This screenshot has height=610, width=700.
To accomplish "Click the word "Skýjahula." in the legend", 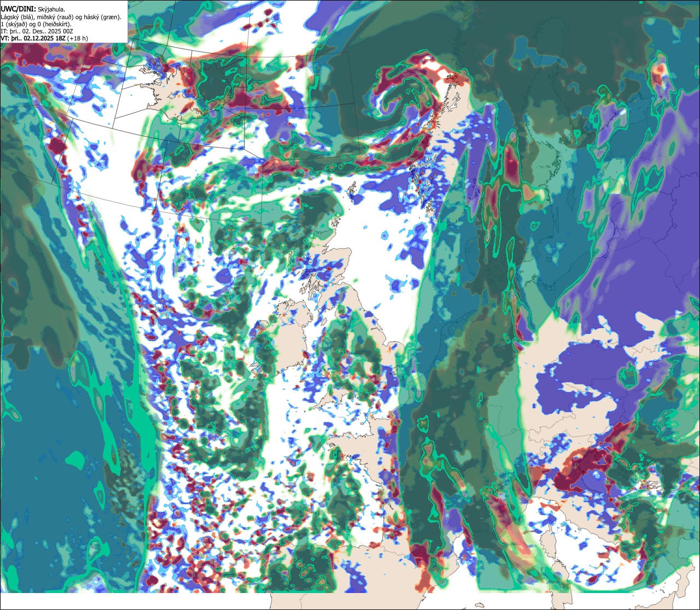I will click(51, 9).
